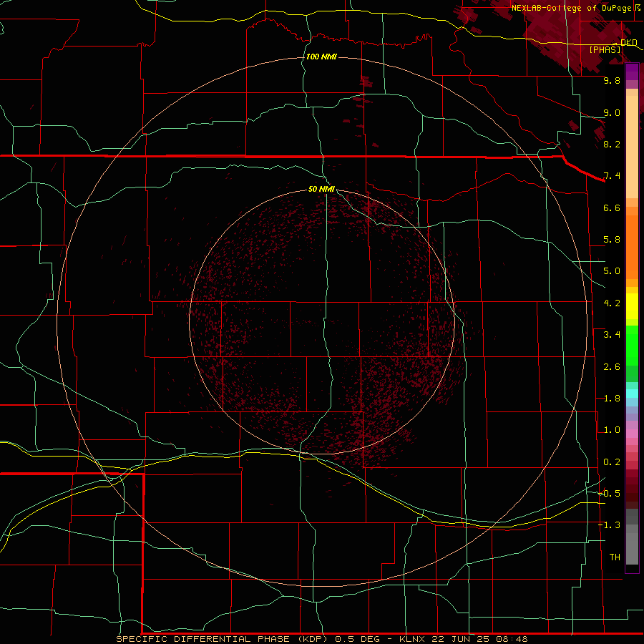Click the 5.8 value on the color scale

612,240
